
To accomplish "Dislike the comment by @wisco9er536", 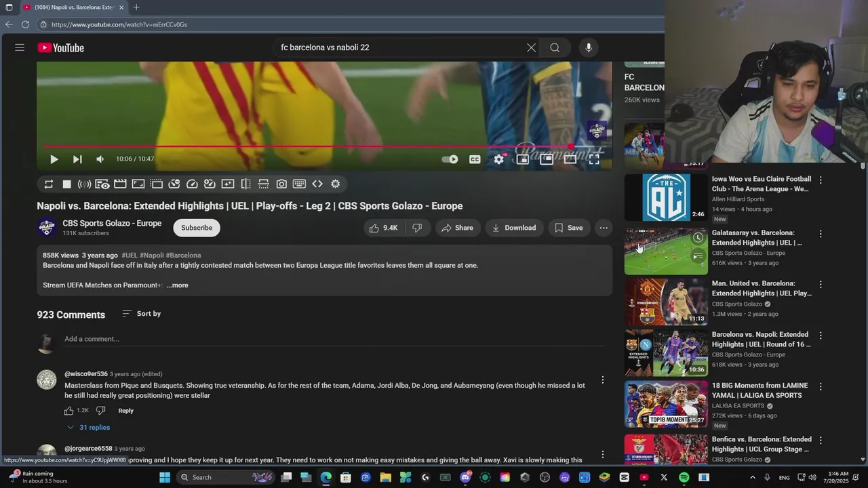I will [x=100, y=411].
